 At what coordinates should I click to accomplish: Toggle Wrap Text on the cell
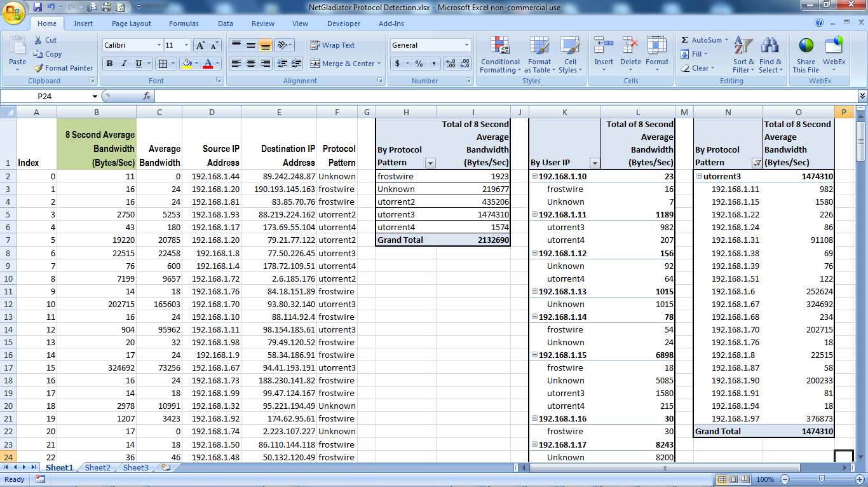tap(332, 45)
